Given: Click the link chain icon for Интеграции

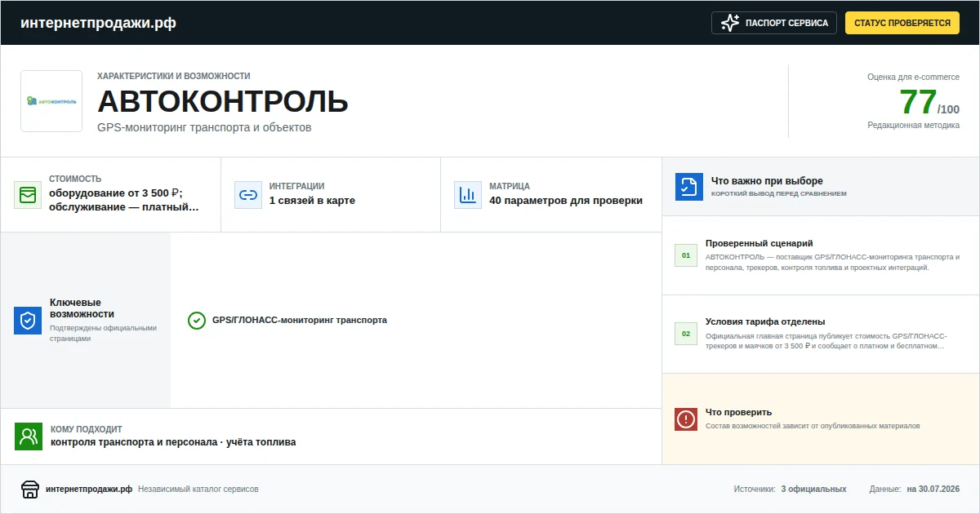Looking at the screenshot, I should click(247, 195).
